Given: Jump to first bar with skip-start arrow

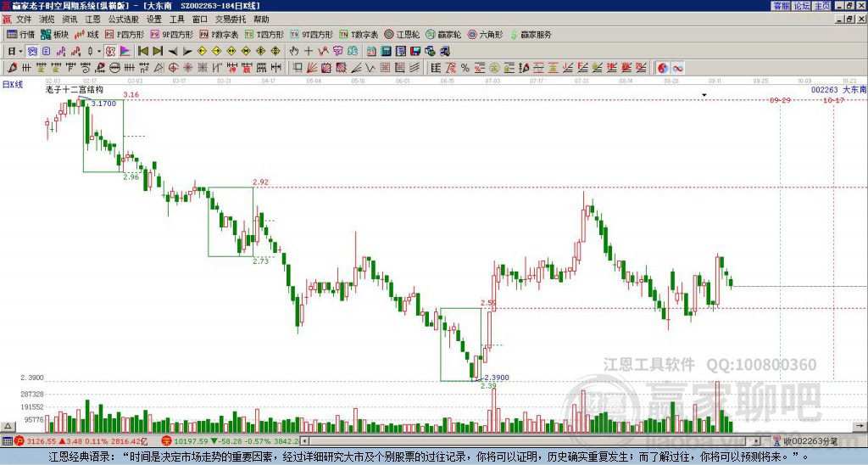Looking at the screenshot, I should coord(142,51).
